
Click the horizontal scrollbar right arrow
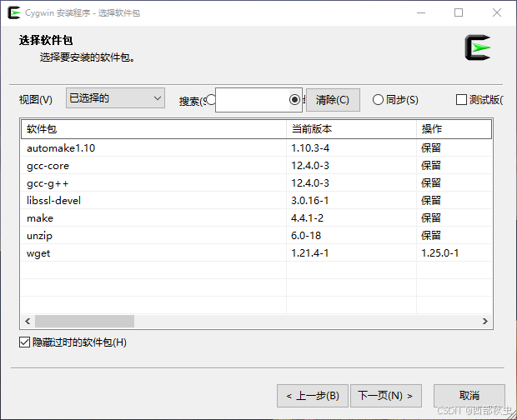pos(485,321)
